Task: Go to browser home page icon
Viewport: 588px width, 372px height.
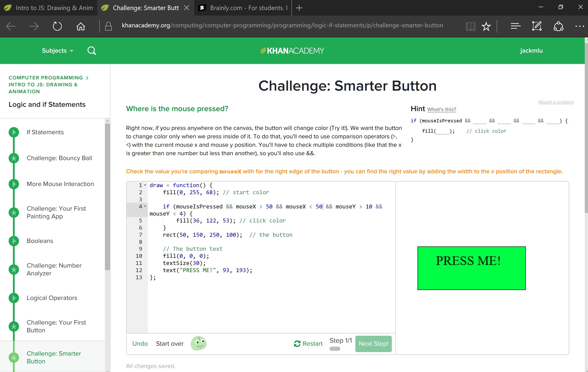Action: (81, 26)
